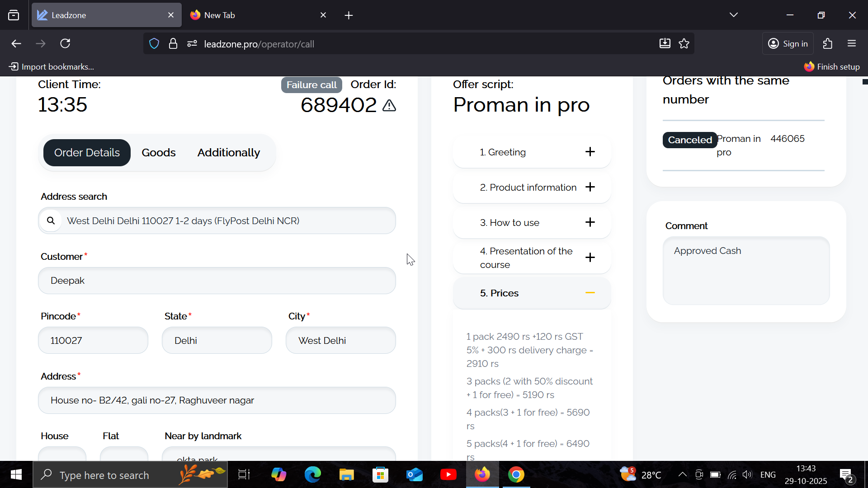The height and width of the screenshot is (488, 868).
Task: Click the Firefox shield tracking icon
Action: coord(154,44)
